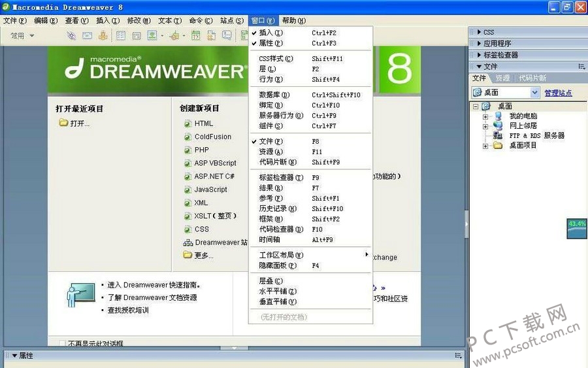This screenshot has height=368, width=588.
Task: Click the Named Anchor icon
Action: click(x=103, y=36)
